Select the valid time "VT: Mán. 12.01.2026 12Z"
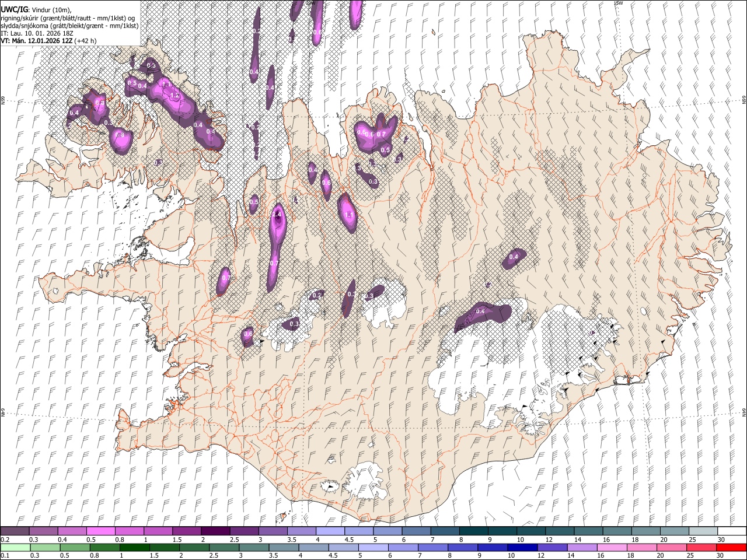This screenshot has width=747, height=560. pos(37,41)
